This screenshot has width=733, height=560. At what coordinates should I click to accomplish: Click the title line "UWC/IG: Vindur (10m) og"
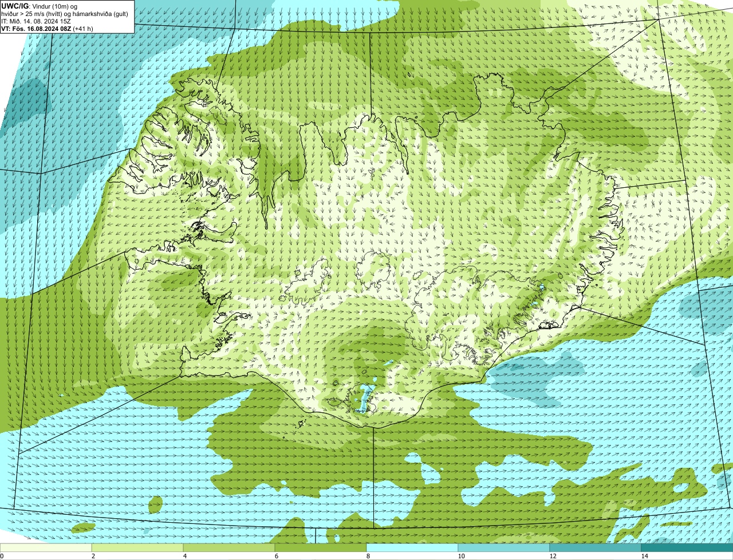40,6
